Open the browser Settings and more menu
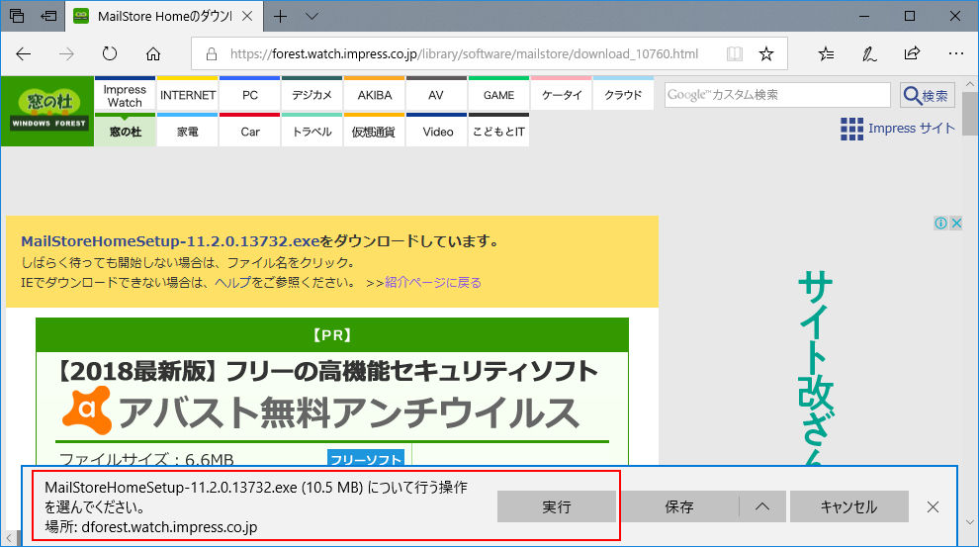Screen dimensions: 980x548 click(x=955, y=53)
